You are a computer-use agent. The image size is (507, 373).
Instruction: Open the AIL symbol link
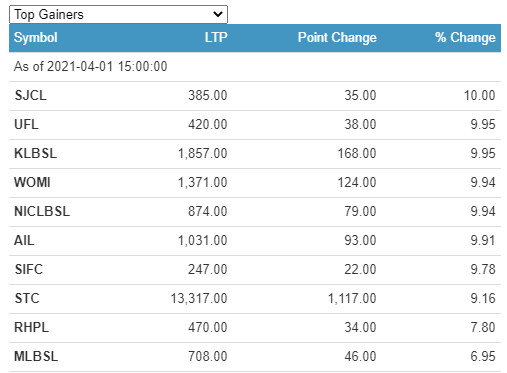(x=24, y=241)
